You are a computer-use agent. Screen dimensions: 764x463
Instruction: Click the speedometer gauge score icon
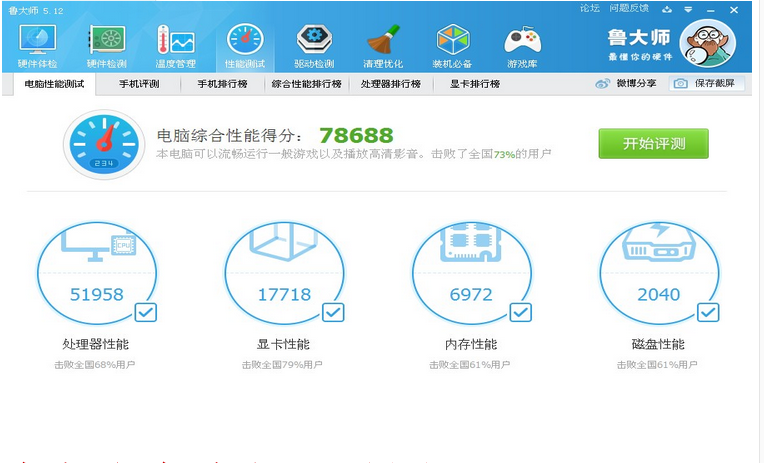[104, 144]
